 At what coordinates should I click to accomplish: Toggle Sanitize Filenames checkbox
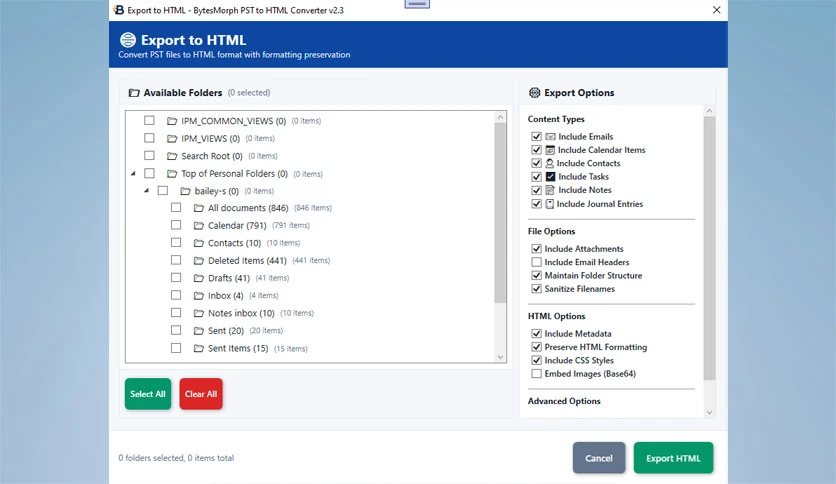(536, 289)
